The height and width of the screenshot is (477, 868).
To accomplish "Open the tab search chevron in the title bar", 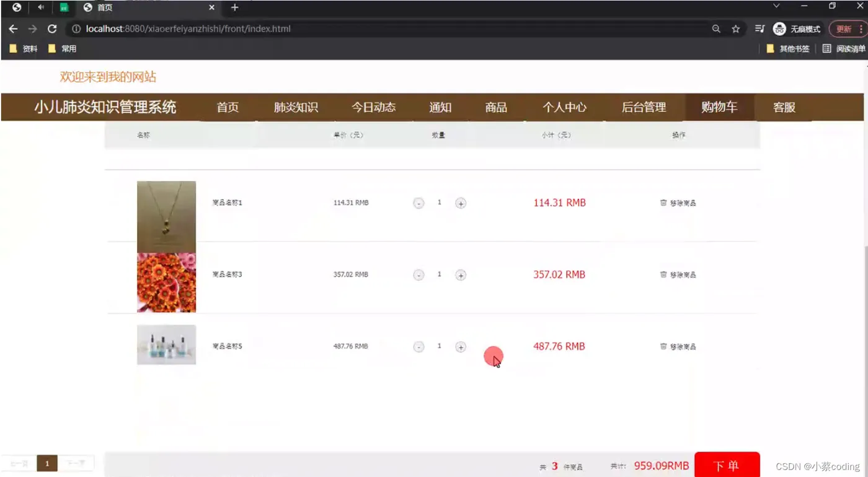I will (776, 6).
